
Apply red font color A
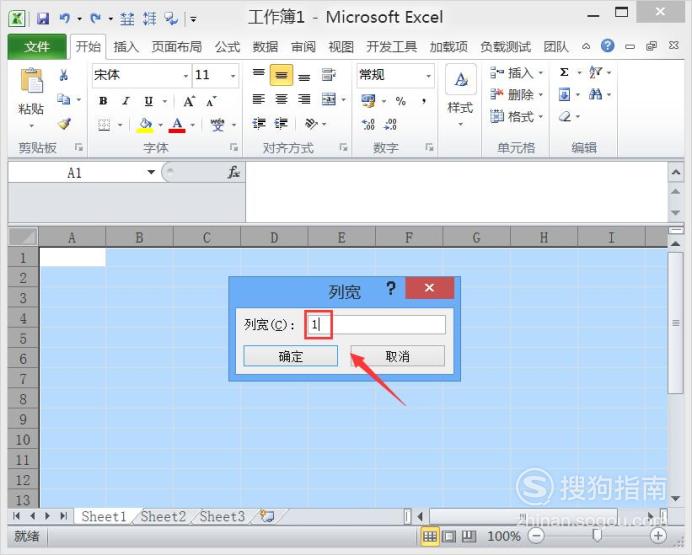177,125
